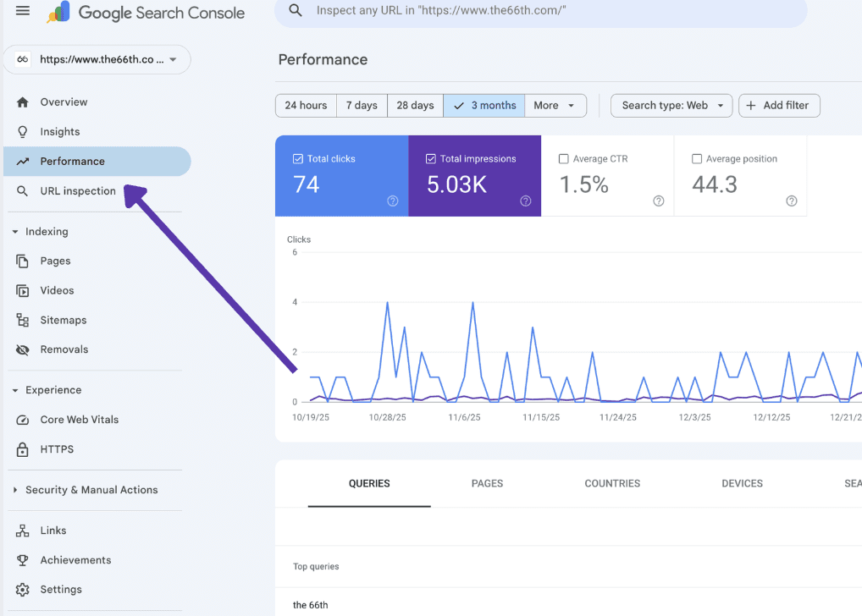Click the Sitemaps tree icon
The image size is (862, 616).
[x=23, y=321]
